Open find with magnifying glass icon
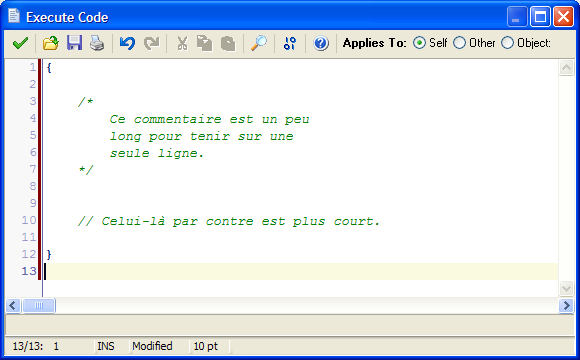This screenshot has width=580, height=360. [x=259, y=43]
